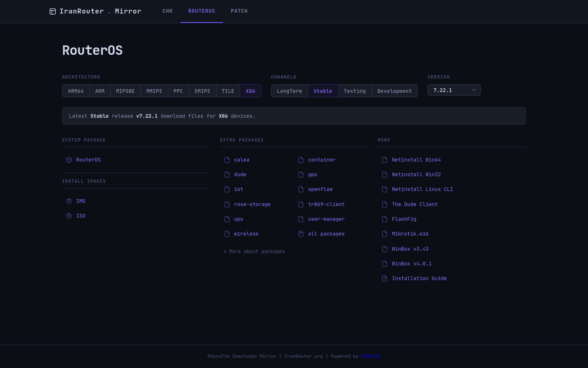
Task: Switch architecture to PPC
Action: click(x=178, y=91)
